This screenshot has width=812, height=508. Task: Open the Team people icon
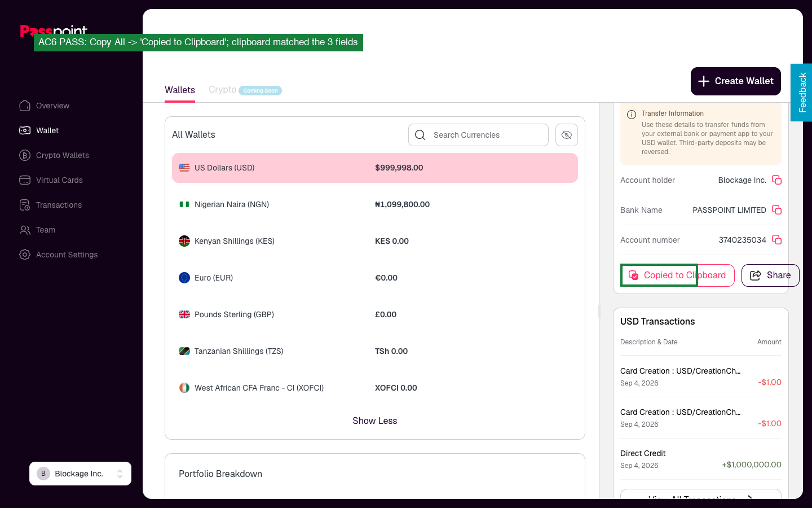(x=25, y=230)
